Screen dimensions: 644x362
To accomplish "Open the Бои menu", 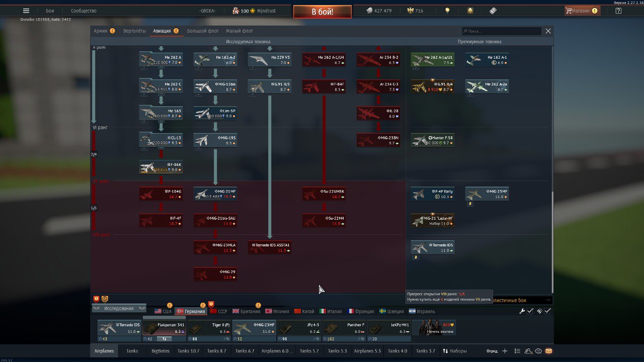I will tap(50, 11).
